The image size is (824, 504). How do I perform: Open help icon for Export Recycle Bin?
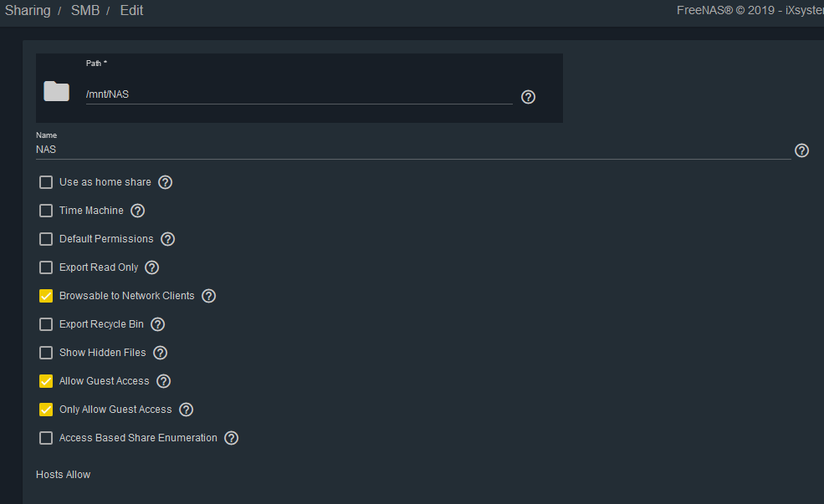coord(157,324)
